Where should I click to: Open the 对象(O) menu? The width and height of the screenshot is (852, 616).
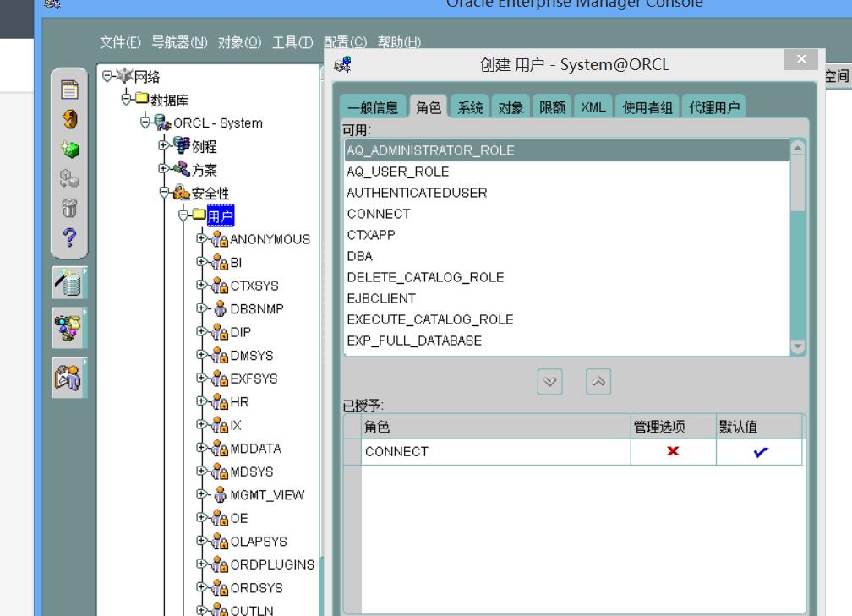[x=240, y=42]
